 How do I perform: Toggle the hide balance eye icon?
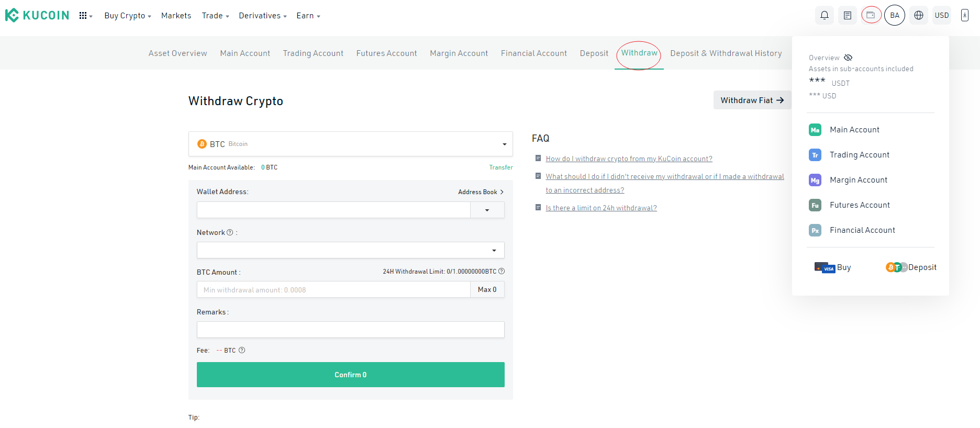848,58
